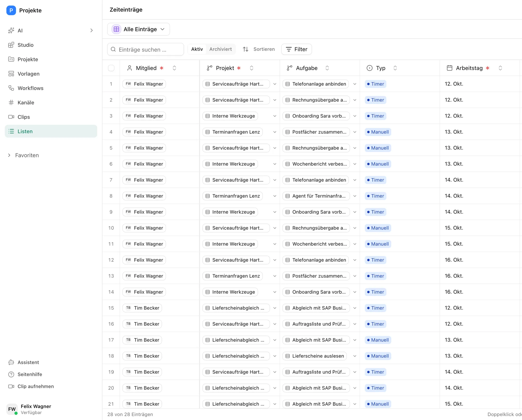The width and height of the screenshot is (522, 420).
Task: Toggle sort arrows on Mitglied column
Action: tap(174, 68)
